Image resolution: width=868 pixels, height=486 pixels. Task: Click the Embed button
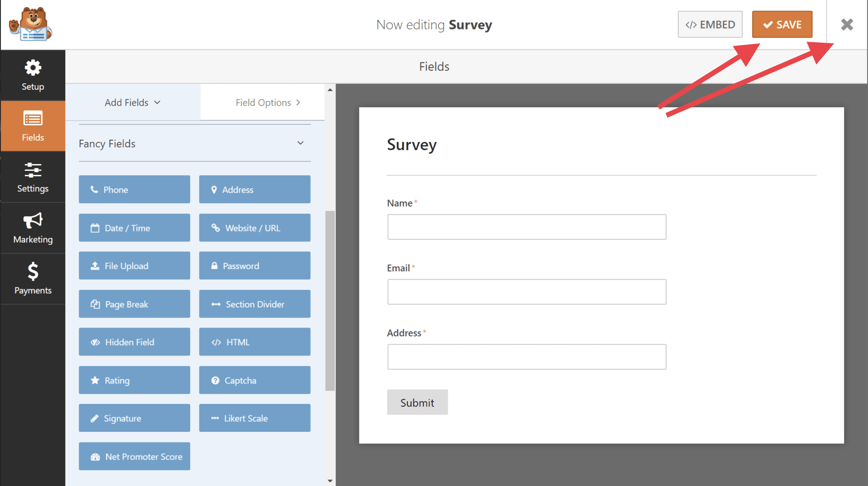[710, 24]
